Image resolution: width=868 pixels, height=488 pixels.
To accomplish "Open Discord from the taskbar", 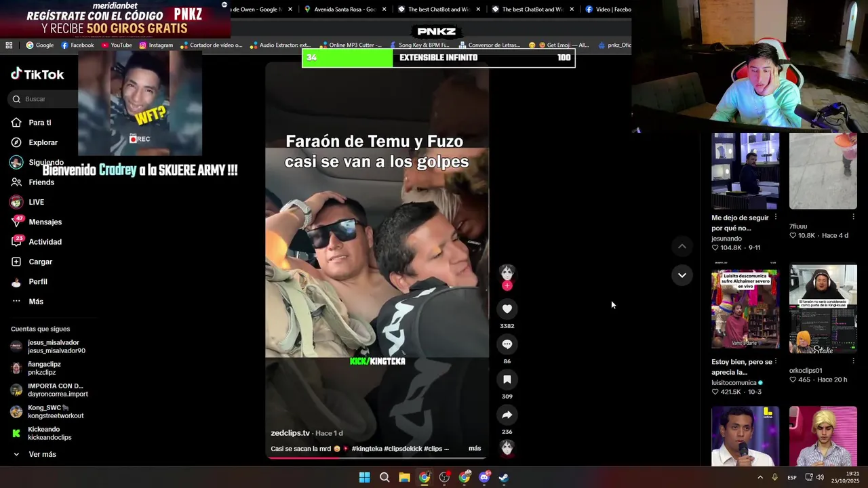I will [484, 477].
